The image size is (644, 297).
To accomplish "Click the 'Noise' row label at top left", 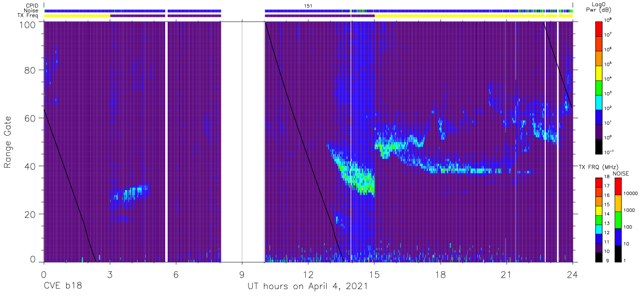I will [31, 10].
